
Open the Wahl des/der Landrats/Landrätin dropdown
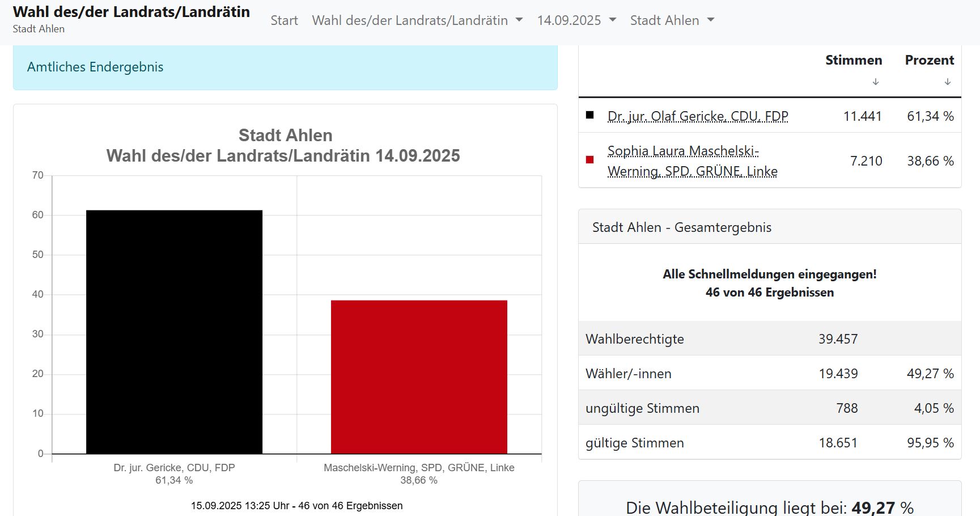click(417, 20)
